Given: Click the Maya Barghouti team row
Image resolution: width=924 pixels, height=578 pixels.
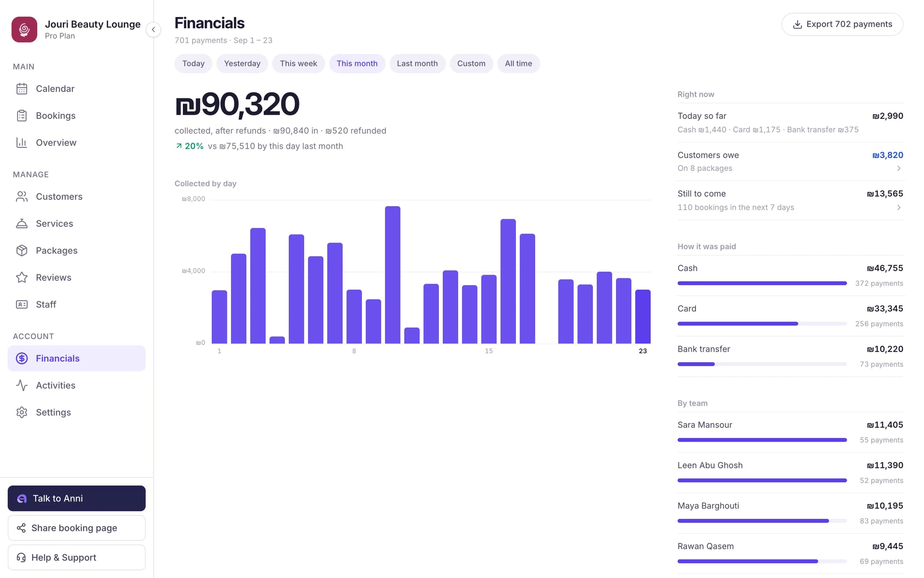Looking at the screenshot, I should 790,513.
